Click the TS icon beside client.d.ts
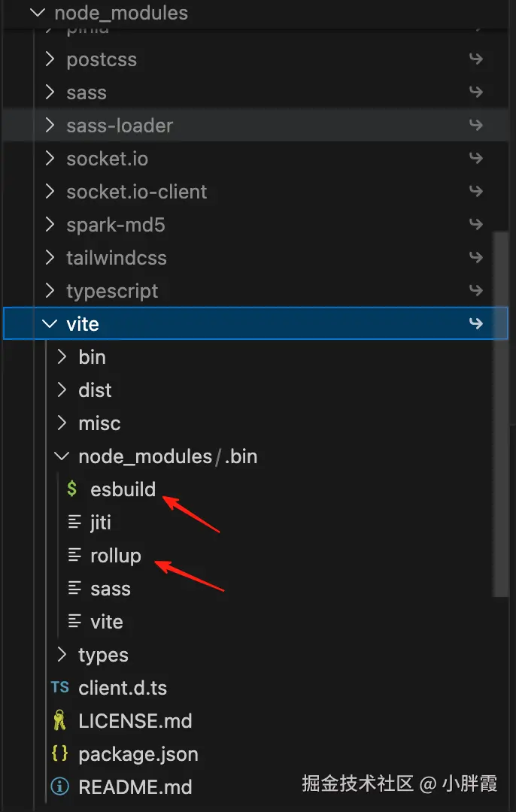The image size is (516, 812). pos(59,688)
